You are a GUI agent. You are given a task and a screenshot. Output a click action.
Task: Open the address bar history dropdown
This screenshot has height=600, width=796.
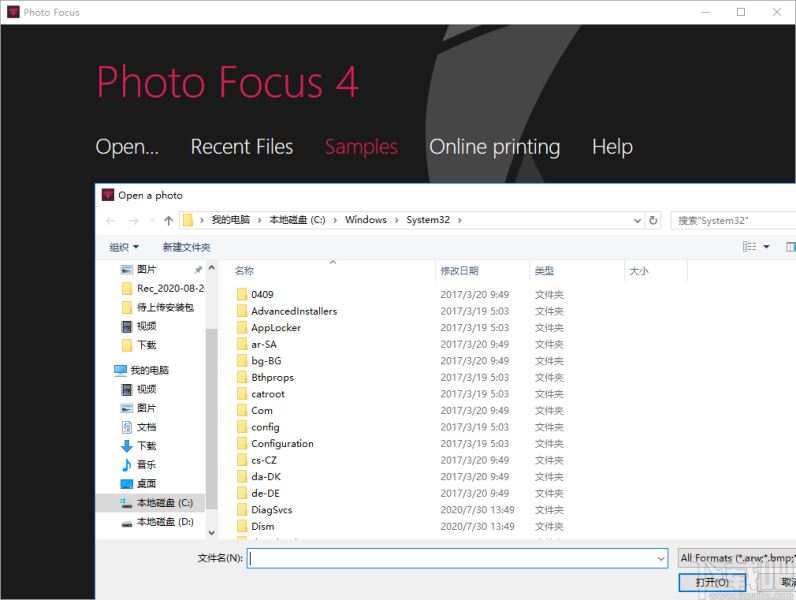(638, 220)
